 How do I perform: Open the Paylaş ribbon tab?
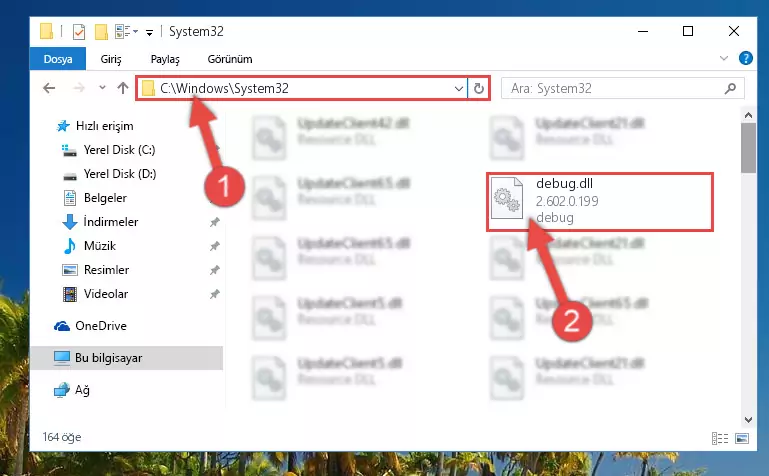[x=165, y=59]
